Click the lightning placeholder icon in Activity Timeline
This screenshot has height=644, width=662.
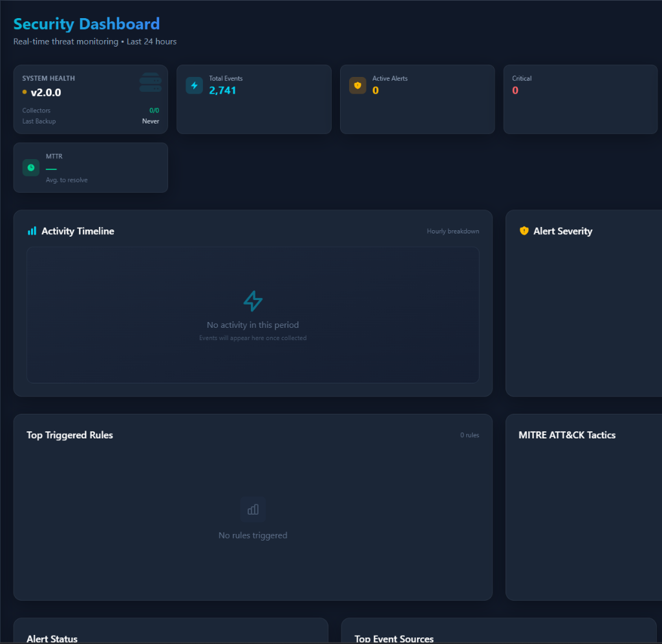253,301
